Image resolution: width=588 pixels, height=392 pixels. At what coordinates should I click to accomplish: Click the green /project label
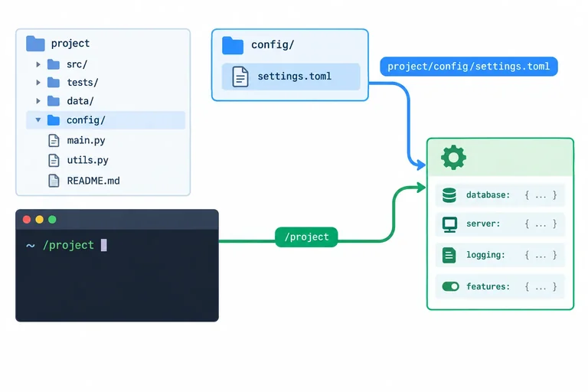(x=306, y=237)
